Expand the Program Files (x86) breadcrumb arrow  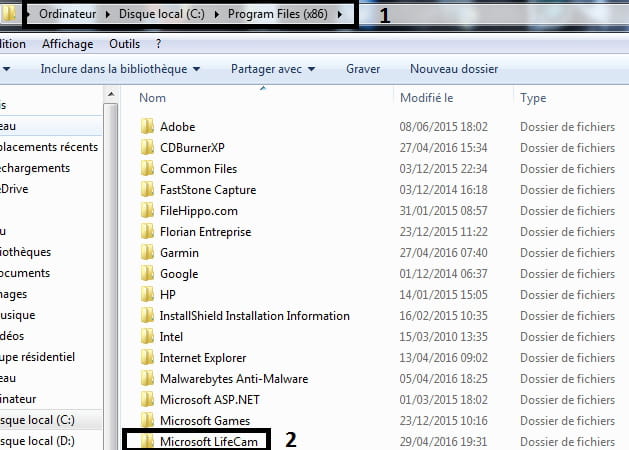[x=340, y=14]
